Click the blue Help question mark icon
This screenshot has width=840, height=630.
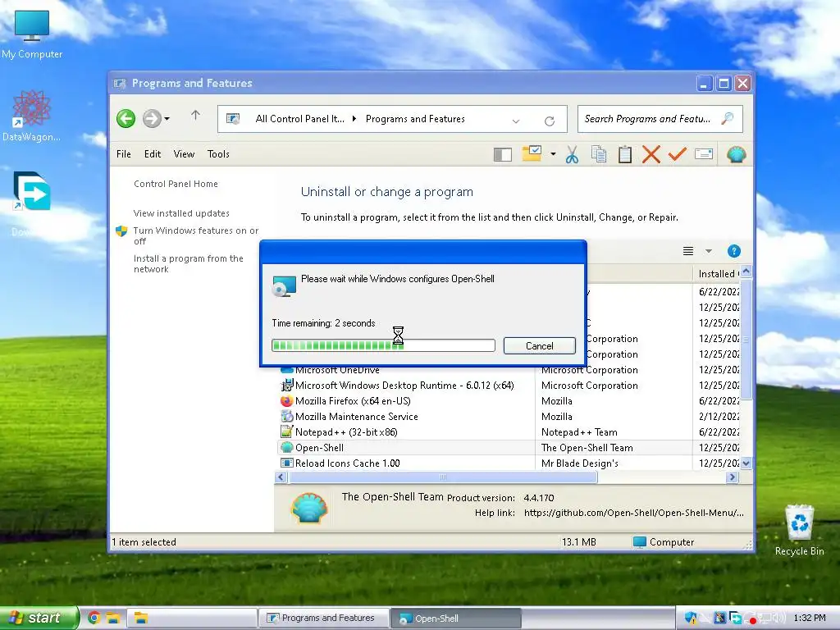point(734,251)
